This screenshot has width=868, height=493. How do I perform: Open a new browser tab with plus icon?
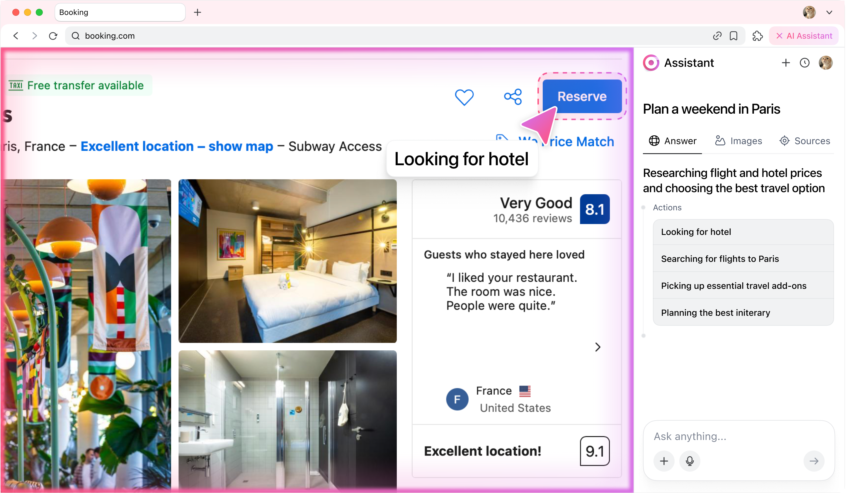point(198,13)
